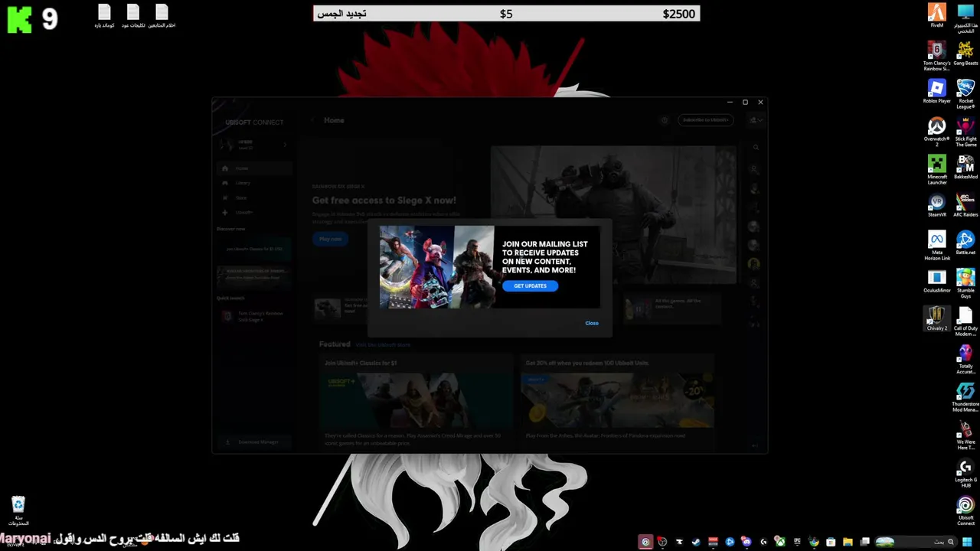
Task: Select Minecraft Launcher desktop shortcut
Action: pyautogui.click(x=937, y=169)
